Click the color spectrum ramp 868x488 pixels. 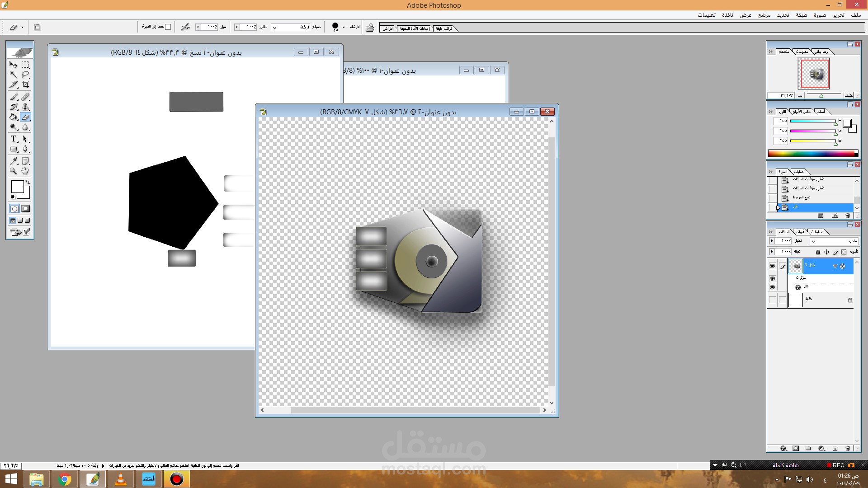coord(813,154)
